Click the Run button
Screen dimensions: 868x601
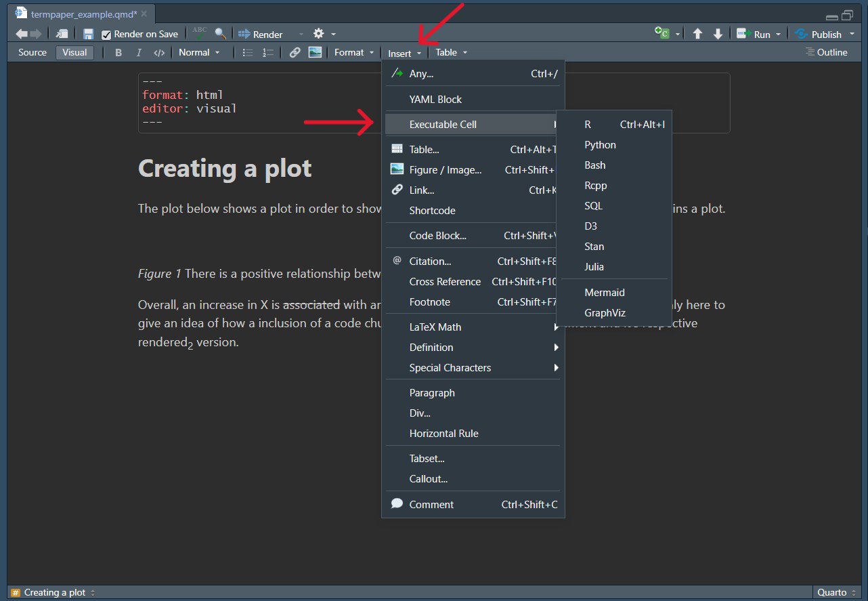click(x=754, y=34)
